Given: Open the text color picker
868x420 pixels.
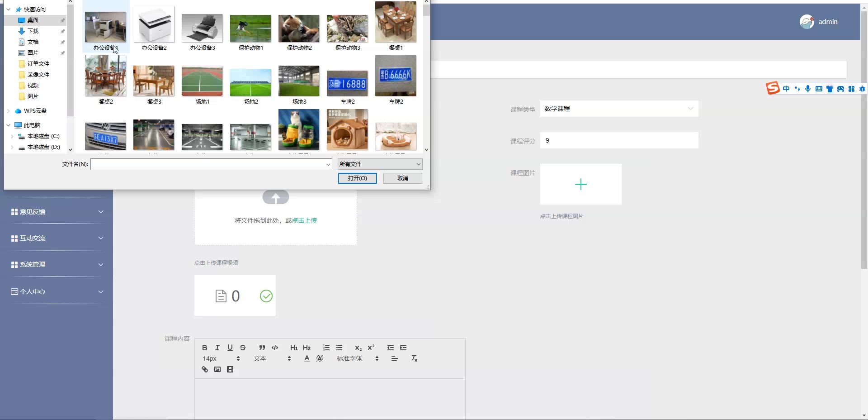Looking at the screenshot, I should tap(307, 358).
